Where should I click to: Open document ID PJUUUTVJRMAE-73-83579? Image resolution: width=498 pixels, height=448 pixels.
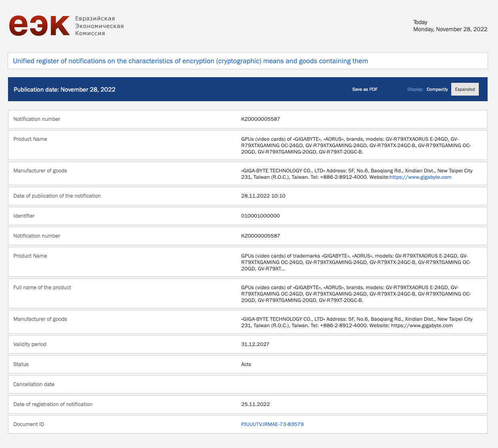click(x=272, y=424)
